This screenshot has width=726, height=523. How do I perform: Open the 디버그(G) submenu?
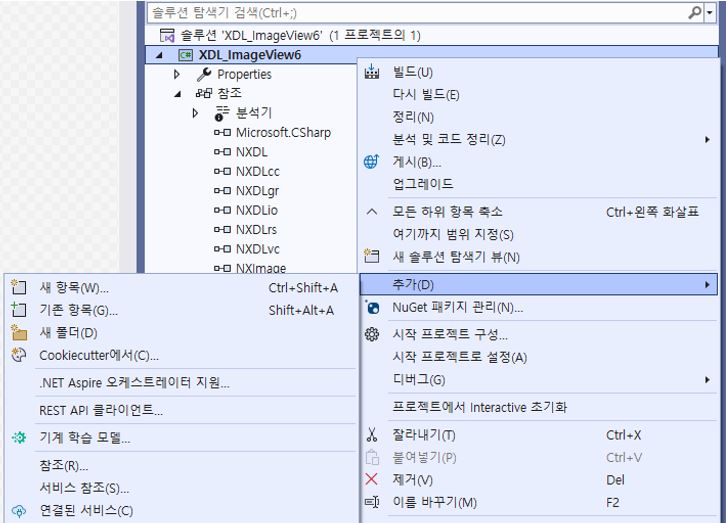click(x=539, y=380)
